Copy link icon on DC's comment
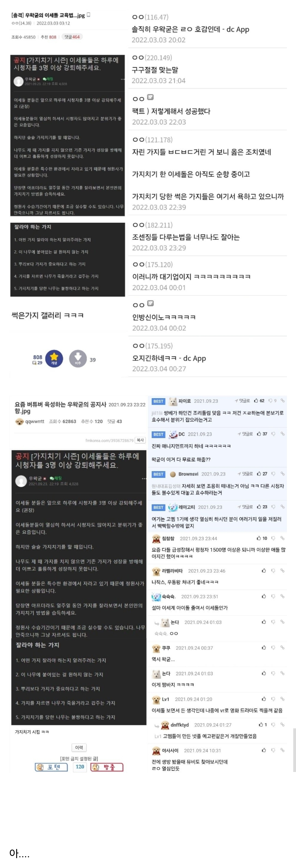Screen dimensions: 296x868 [283, 434]
